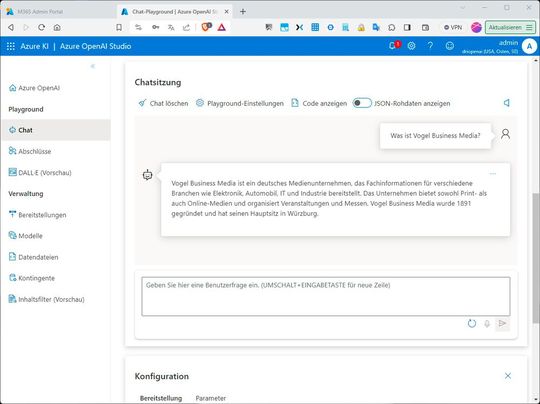Click the user message 'Was ist Vogel Business Media?'
This screenshot has width=540, height=404.
pyautogui.click(x=435, y=136)
